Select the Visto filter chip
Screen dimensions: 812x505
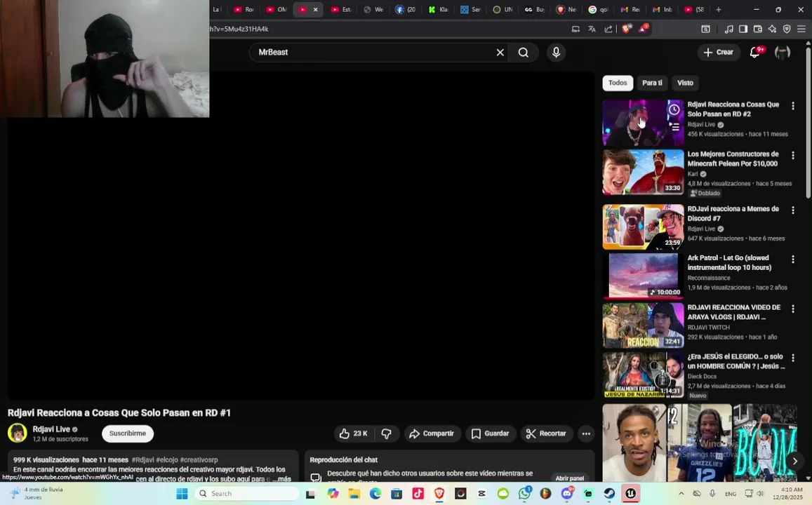(x=685, y=83)
